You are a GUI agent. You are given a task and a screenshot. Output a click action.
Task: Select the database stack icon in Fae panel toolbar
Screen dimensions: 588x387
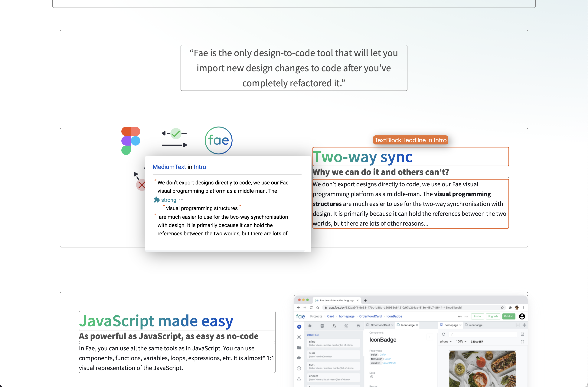point(322,326)
